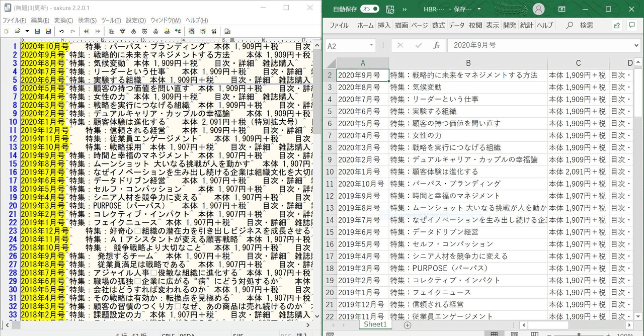Click the Clear search mark icon in sakura
Image resolution: width=644 pixels, height=336 pixels.
pyautogui.click(x=155, y=31)
